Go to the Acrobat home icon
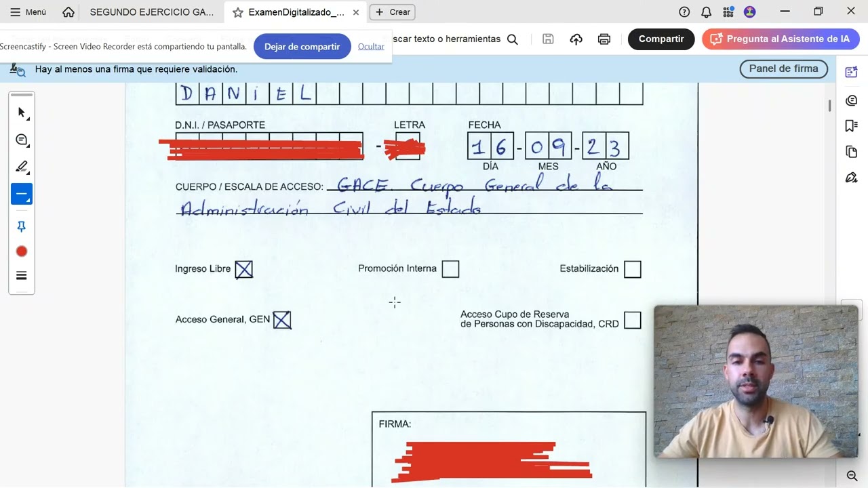 pos(68,12)
